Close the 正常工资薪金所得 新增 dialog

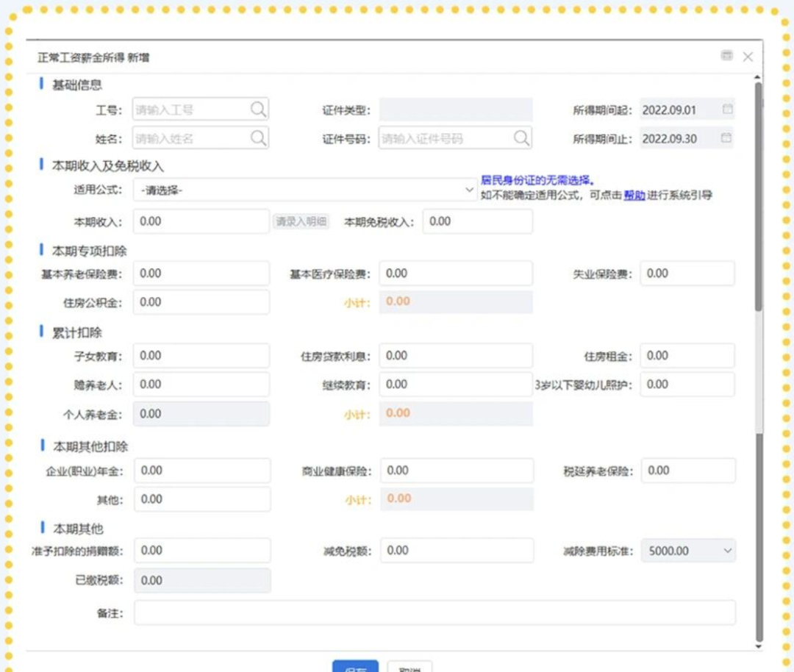[x=748, y=57]
